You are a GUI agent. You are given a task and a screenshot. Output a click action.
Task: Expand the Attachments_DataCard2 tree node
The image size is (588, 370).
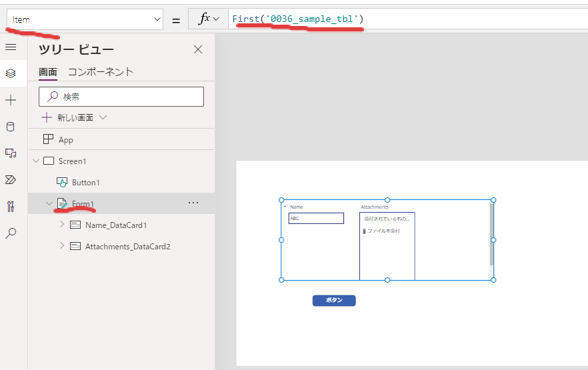click(x=62, y=246)
